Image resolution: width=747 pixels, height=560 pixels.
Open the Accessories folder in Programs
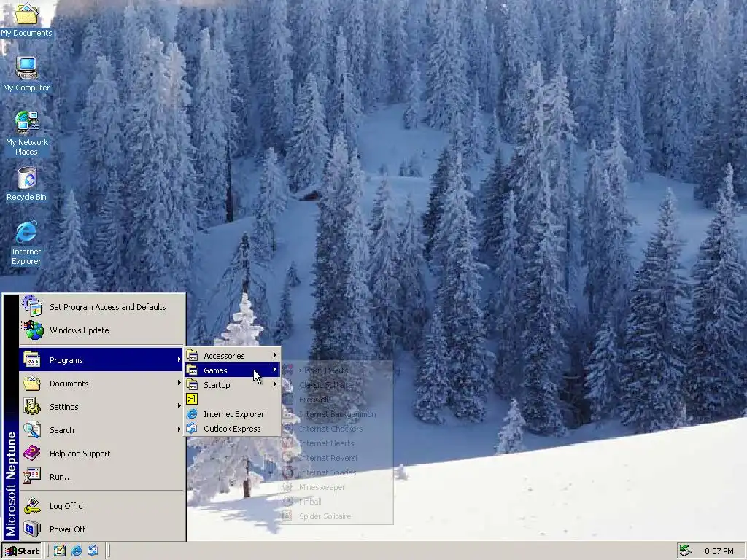click(x=233, y=356)
